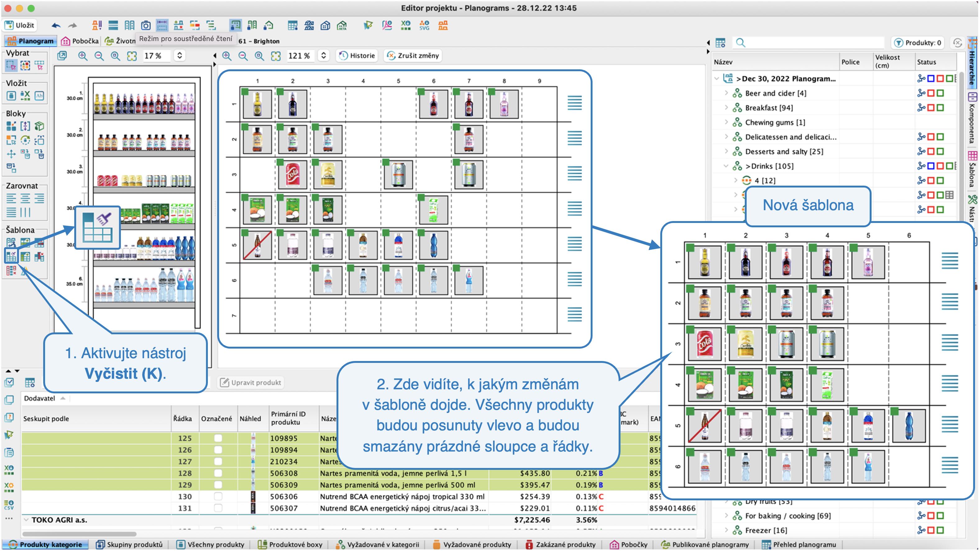
Task: Open the Hierarchie vertical side tab
Action: click(x=972, y=63)
